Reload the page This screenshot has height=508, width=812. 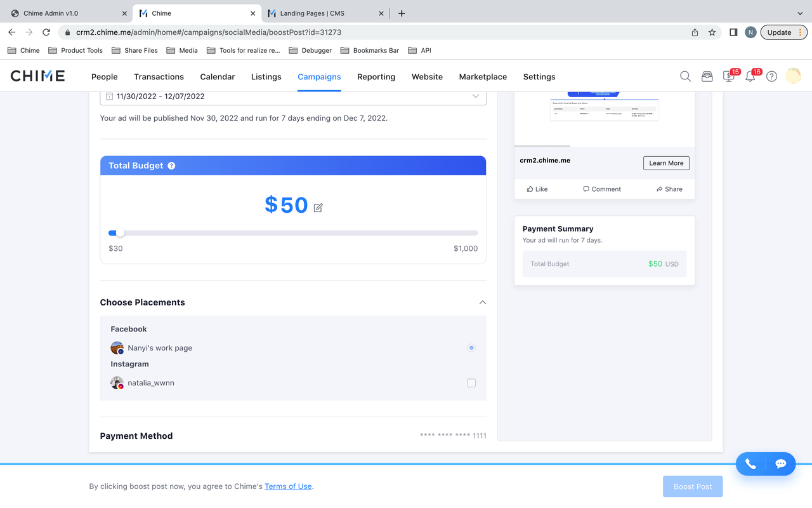pyautogui.click(x=46, y=32)
